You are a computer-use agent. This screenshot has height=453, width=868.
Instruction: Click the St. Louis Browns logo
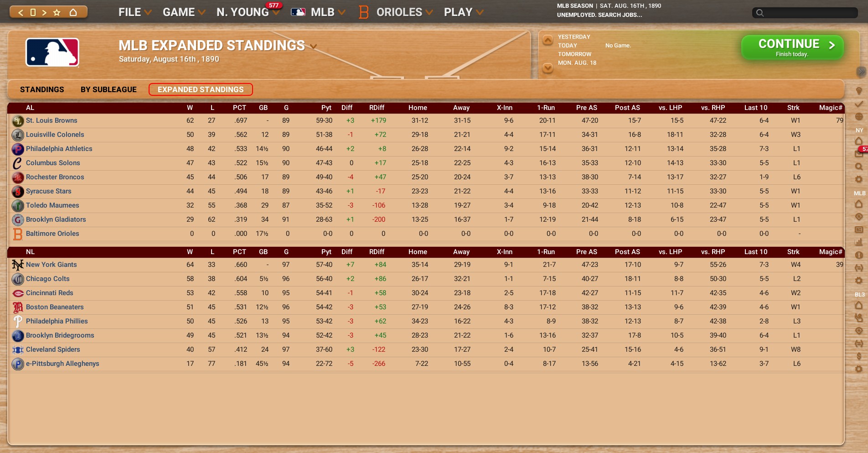[x=18, y=121]
